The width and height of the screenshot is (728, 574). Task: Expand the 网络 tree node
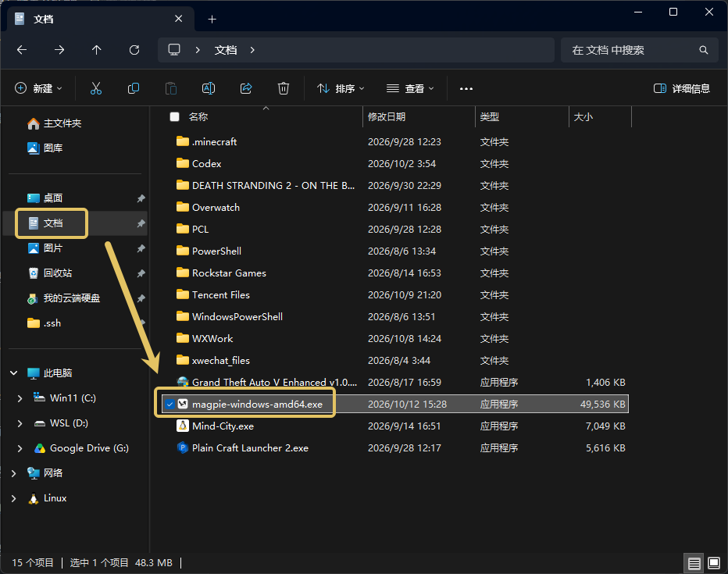(13, 473)
